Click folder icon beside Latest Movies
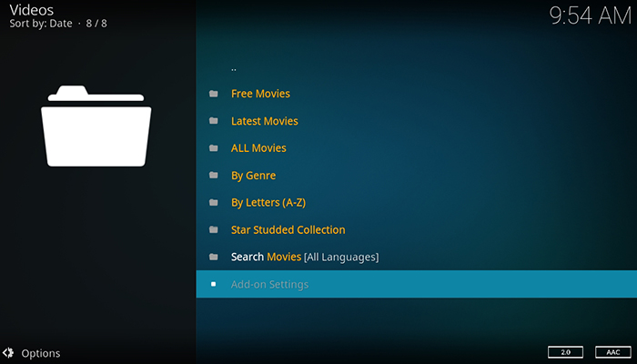 tap(214, 121)
